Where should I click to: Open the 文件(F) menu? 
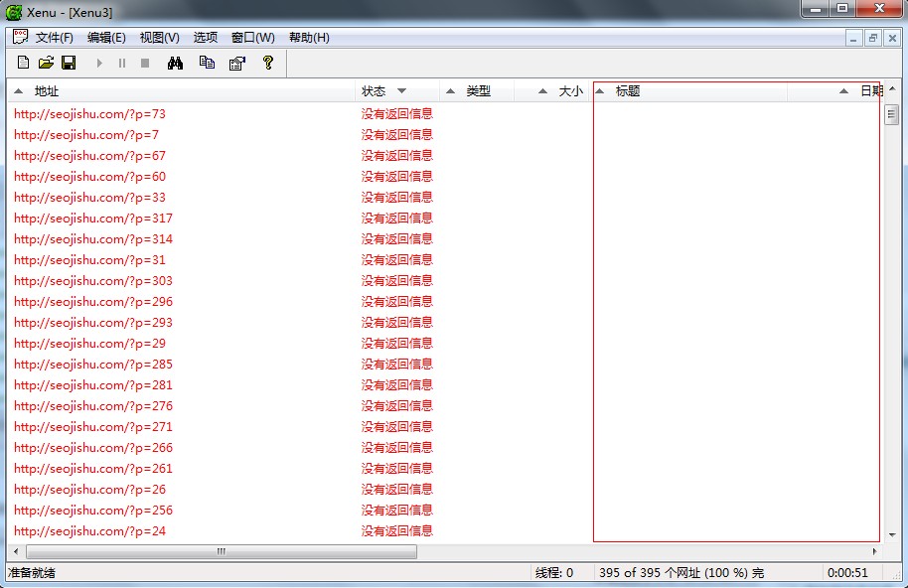coord(55,38)
